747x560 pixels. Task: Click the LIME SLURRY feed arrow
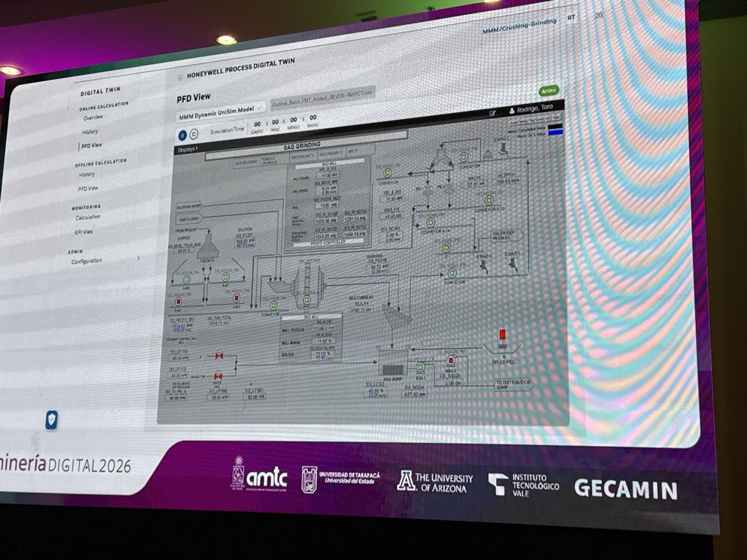189,218
